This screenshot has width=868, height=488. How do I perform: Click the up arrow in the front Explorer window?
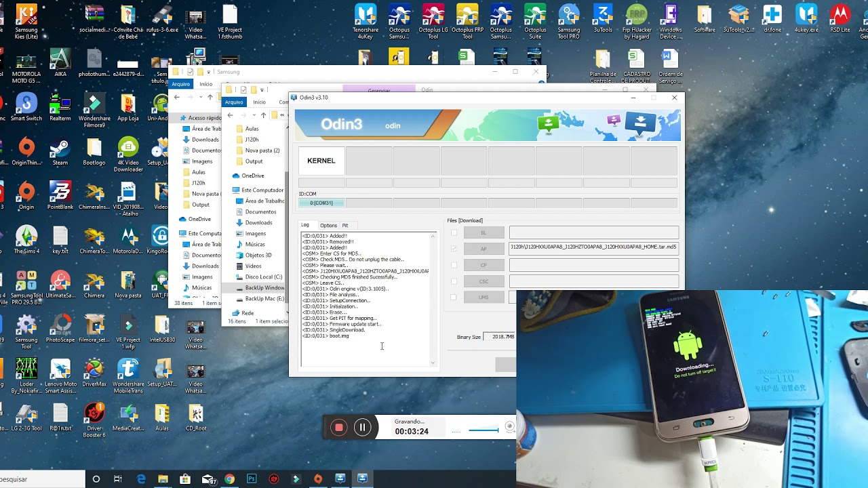264,115
